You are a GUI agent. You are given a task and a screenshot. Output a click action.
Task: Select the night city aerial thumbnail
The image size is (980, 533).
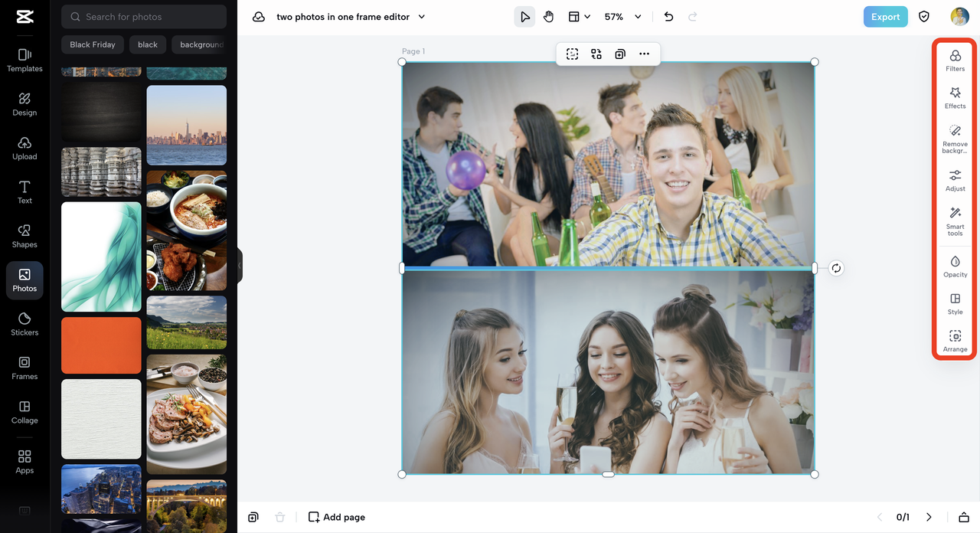[101, 489]
